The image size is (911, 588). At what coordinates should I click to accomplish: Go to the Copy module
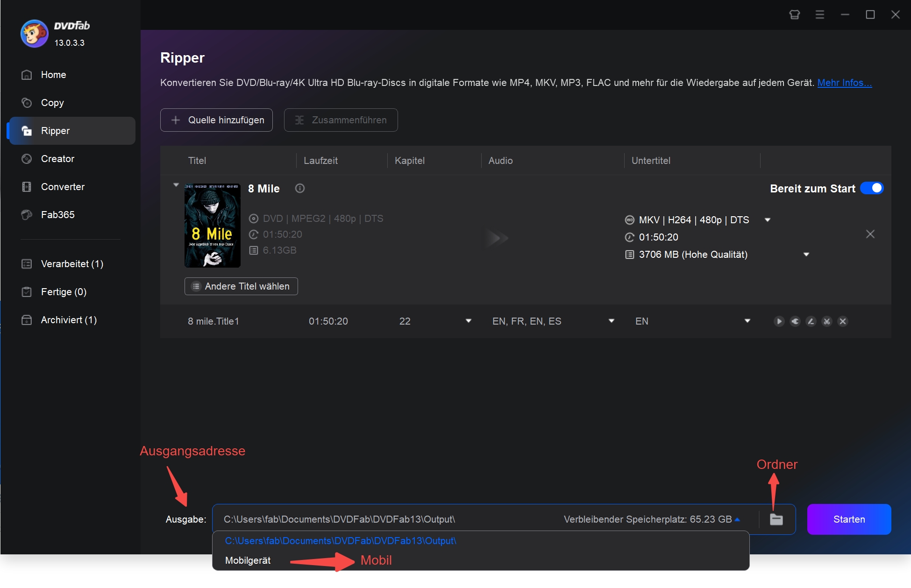coord(52,103)
